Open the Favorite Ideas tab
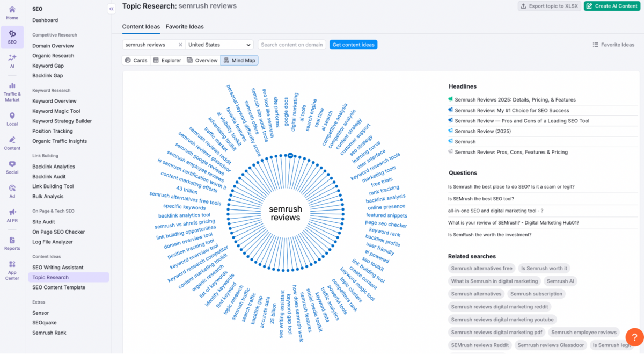The image size is (644, 354). coord(185,26)
